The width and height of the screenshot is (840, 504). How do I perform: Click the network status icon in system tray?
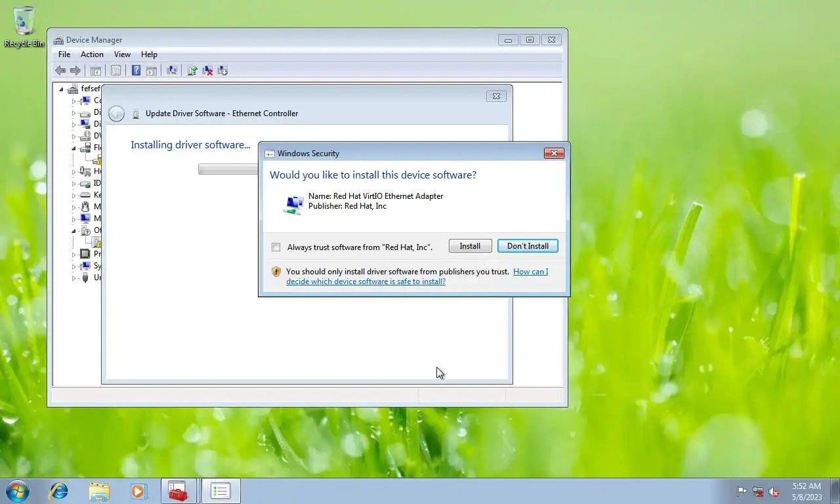click(x=758, y=492)
